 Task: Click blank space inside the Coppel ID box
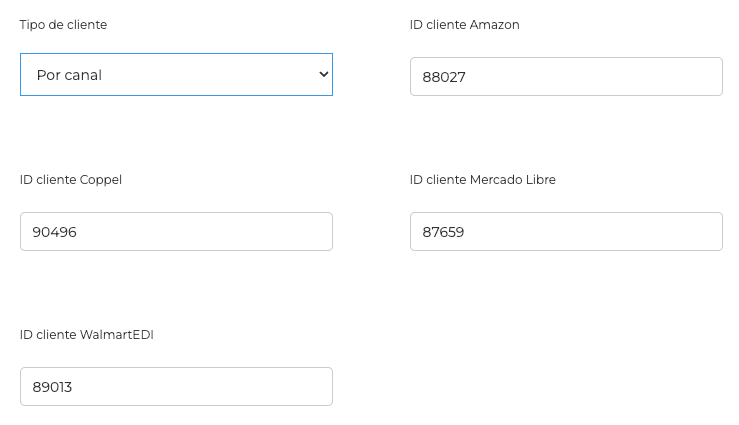(x=205, y=231)
